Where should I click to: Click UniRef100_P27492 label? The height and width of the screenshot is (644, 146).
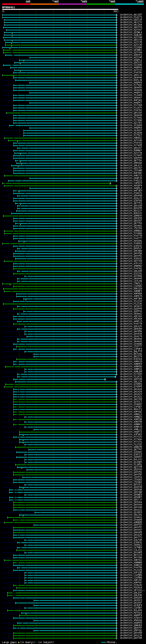(131, 85)
